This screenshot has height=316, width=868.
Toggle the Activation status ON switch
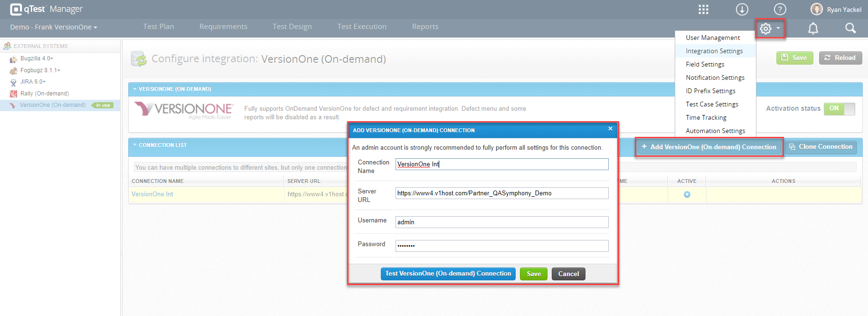click(x=839, y=109)
